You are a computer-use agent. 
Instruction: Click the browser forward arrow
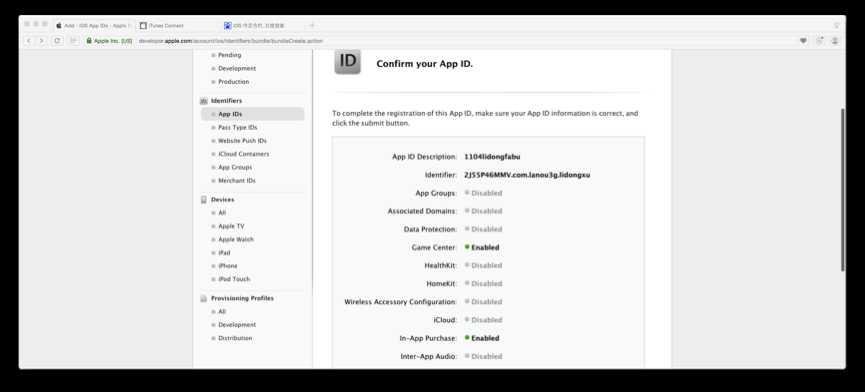click(41, 41)
